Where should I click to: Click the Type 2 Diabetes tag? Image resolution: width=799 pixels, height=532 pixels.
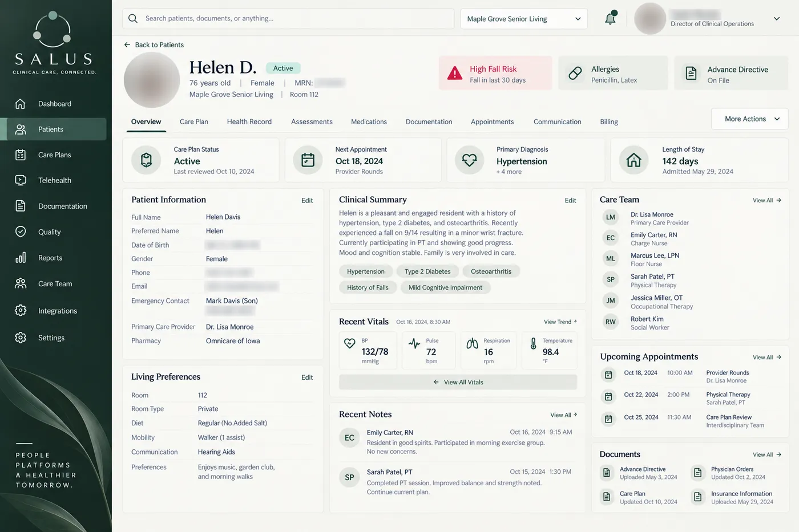click(x=427, y=271)
